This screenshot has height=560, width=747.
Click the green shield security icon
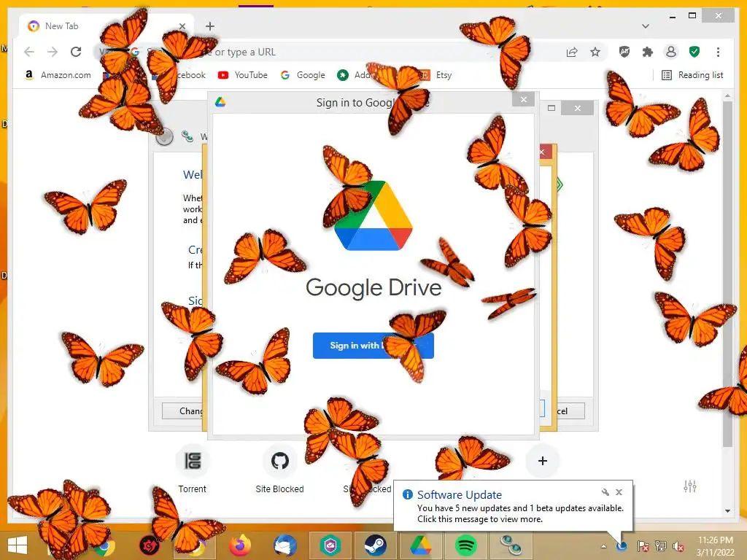[x=694, y=52]
